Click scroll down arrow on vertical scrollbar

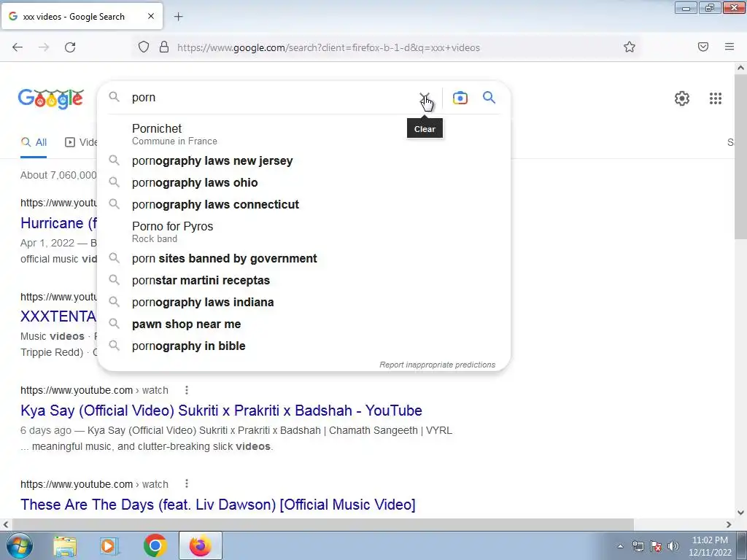tap(740, 513)
